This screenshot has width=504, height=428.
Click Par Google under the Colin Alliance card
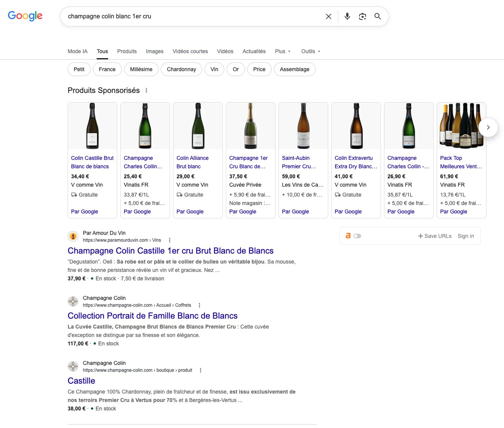[x=190, y=212]
